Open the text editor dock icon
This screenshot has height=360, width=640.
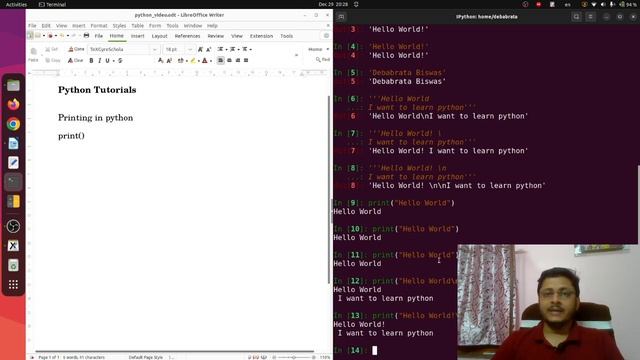[x=13, y=162]
